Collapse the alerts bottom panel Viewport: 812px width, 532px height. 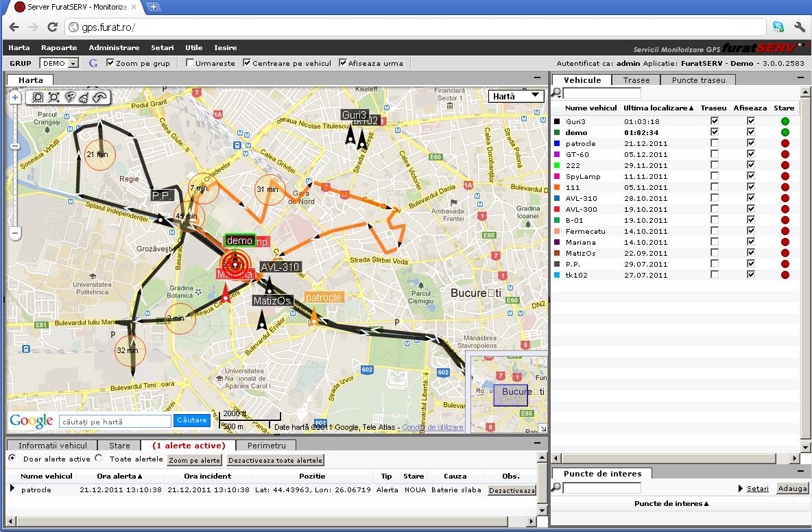(537, 443)
